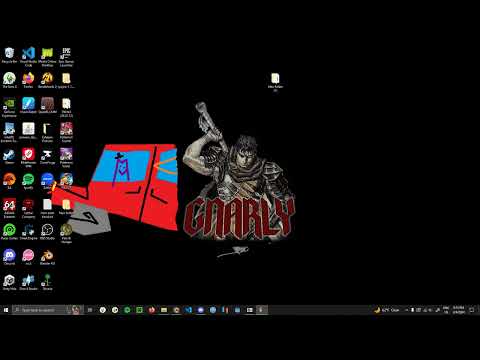Viewport: 480px width, 360px height.
Task: Launch Discord from the desktop
Action: (9, 257)
